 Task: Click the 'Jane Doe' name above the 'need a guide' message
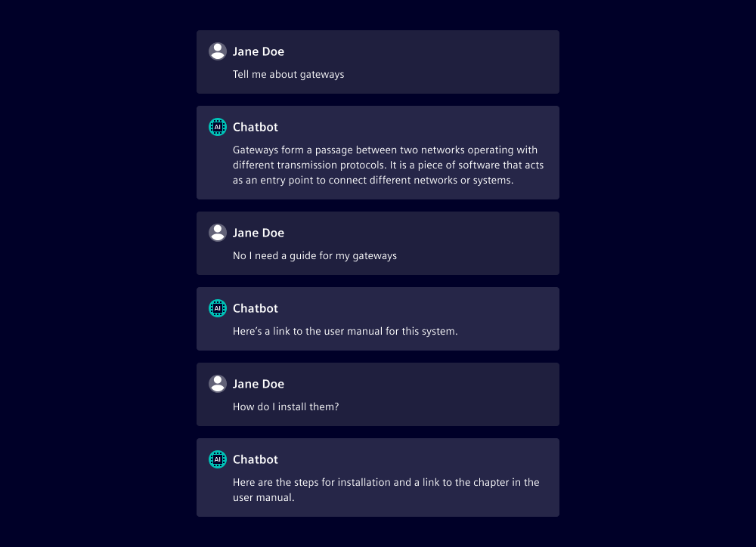[259, 233]
